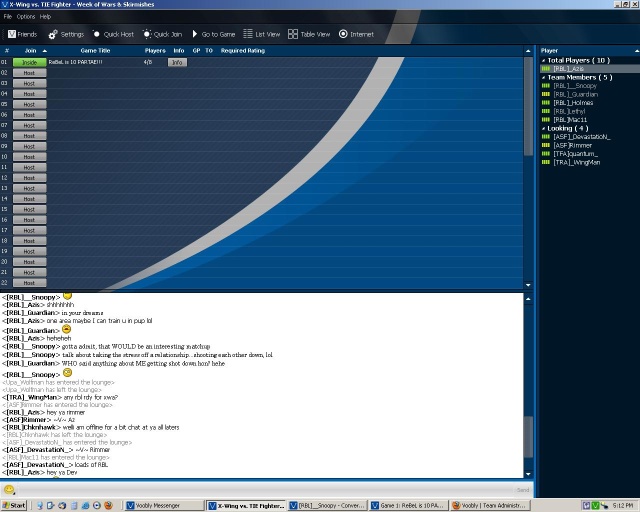The image size is (640, 512).
Task: Collapse the Total Players group
Action: pos(544,60)
